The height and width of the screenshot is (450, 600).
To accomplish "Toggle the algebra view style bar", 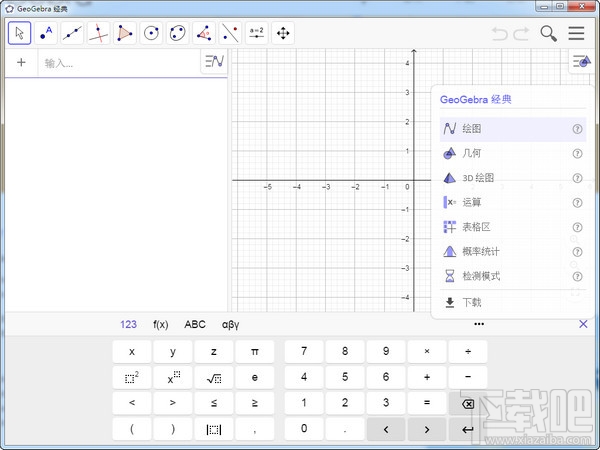I will (214, 61).
